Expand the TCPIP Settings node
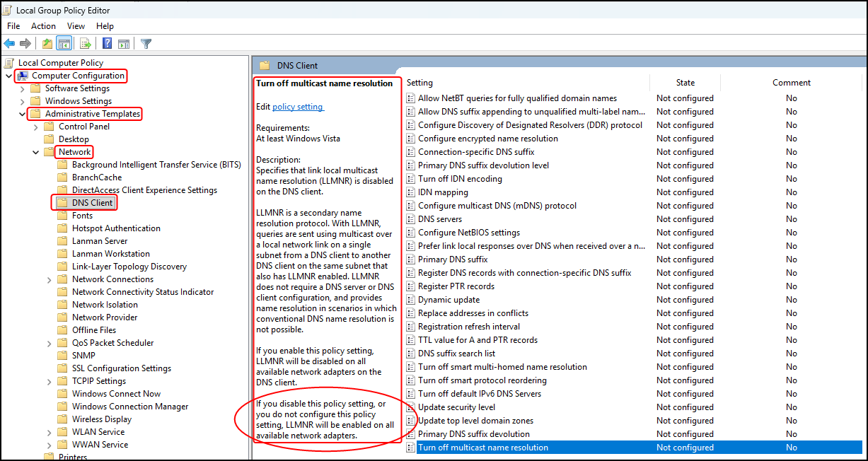 pyautogui.click(x=50, y=381)
